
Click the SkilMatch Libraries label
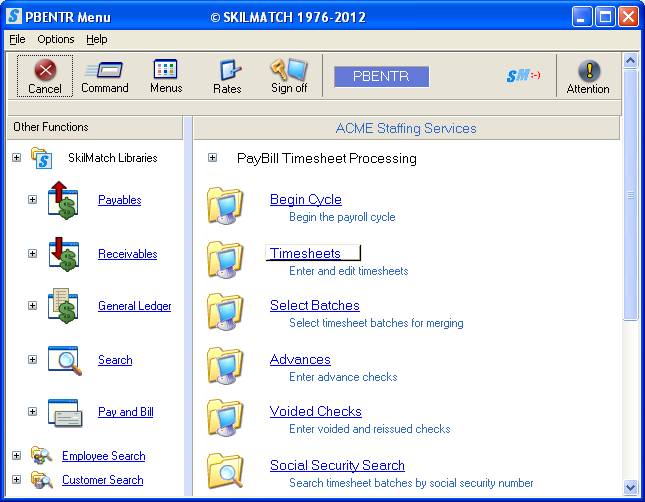(113, 158)
